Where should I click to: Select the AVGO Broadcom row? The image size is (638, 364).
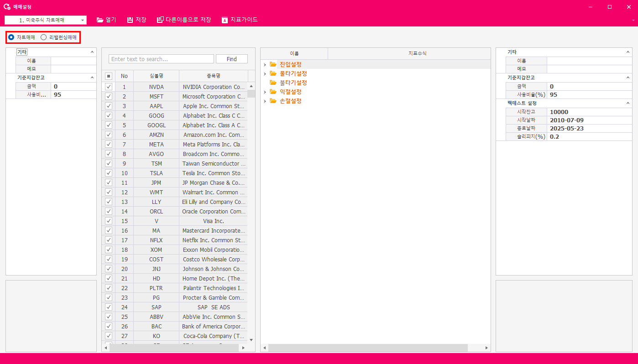175,154
